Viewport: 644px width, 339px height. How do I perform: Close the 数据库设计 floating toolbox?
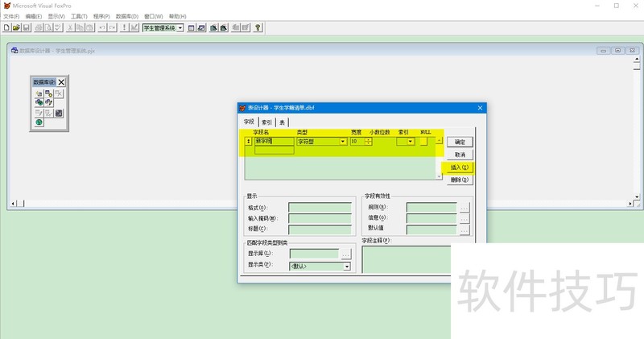tap(61, 82)
